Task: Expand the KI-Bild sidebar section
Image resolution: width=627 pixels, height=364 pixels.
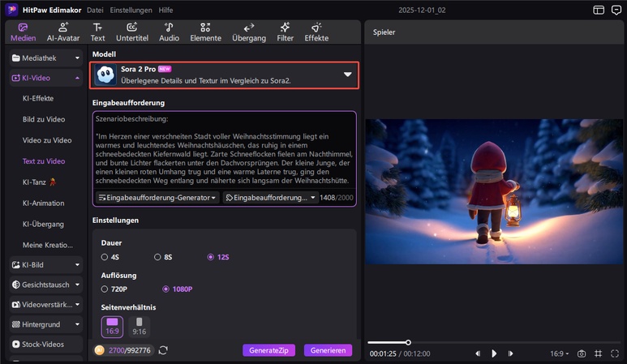Action: point(46,264)
